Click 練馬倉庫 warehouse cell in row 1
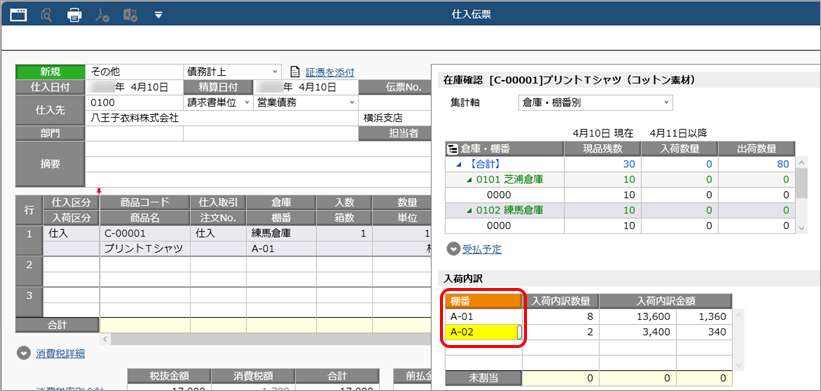The image size is (821, 391). point(281,233)
